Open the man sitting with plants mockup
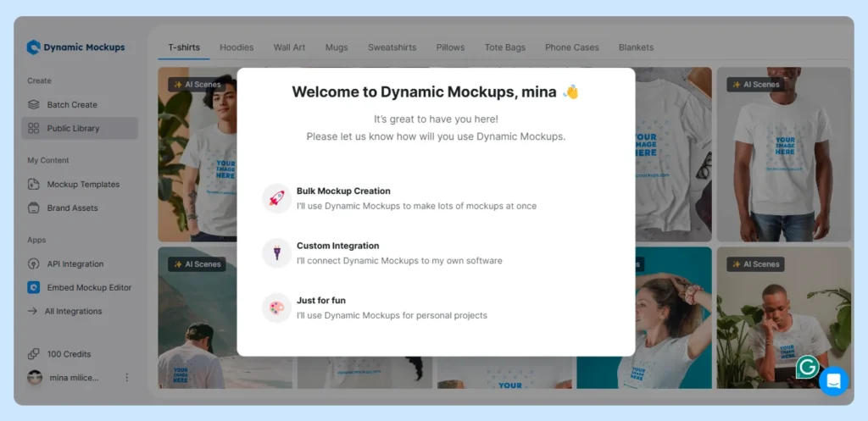Viewport: 868px width, 421px height. pos(783,318)
